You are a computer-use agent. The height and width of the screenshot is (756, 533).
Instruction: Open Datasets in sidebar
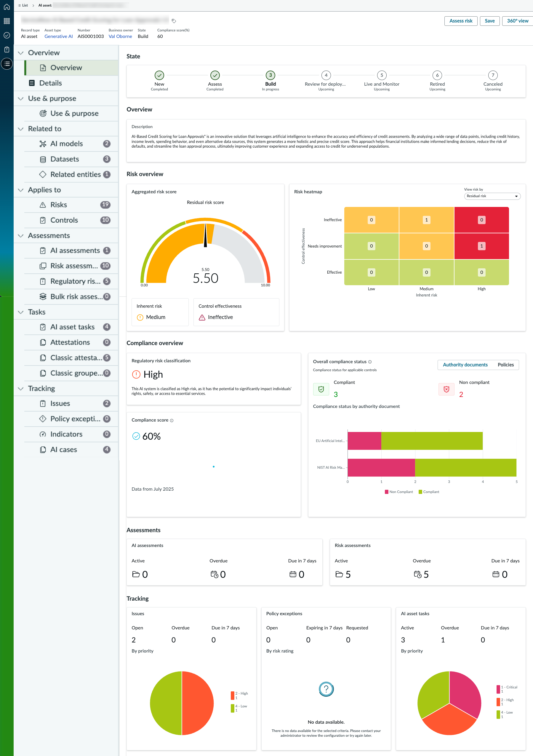pos(71,159)
